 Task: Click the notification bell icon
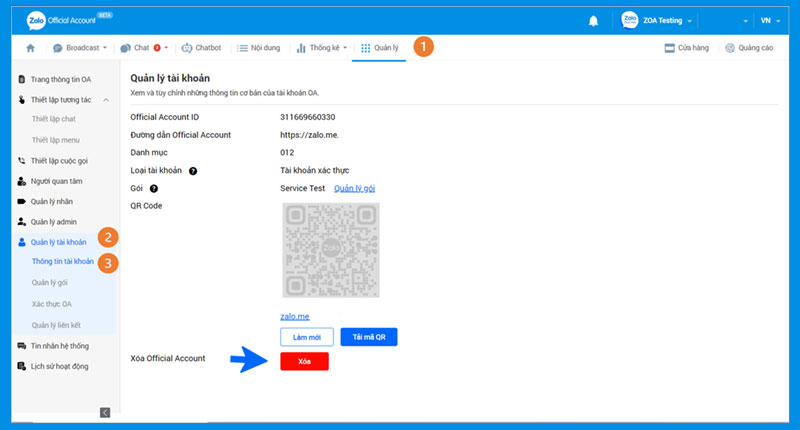pos(594,21)
